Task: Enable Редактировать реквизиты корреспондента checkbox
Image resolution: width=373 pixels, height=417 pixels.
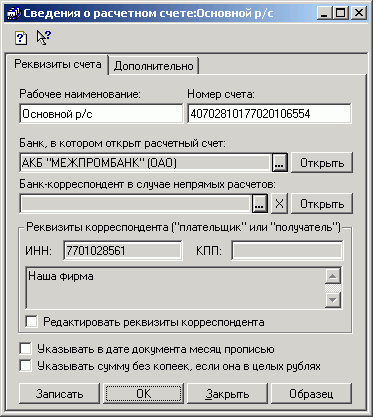Action: [32, 322]
